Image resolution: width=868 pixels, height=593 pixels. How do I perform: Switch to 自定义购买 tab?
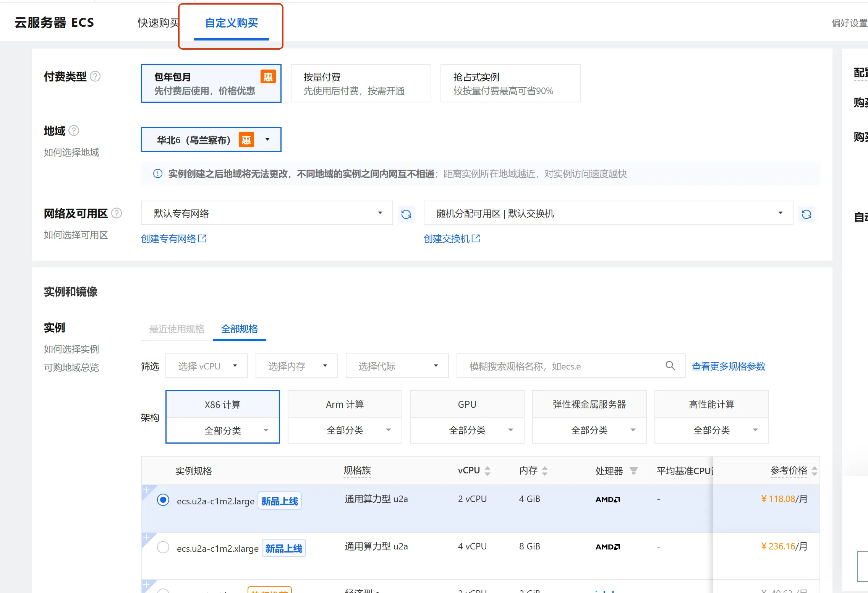(x=232, y=23)
